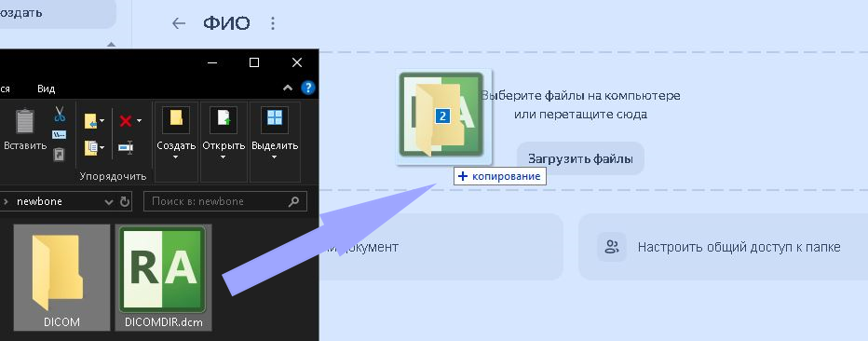
Task: Click the people sharing icon on access card
Action: pos(612,247)
